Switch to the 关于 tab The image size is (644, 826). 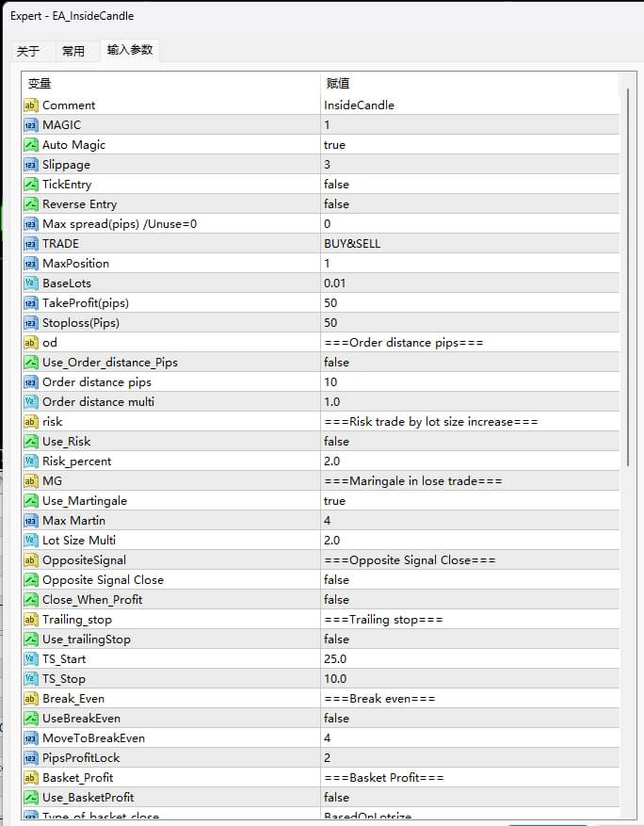28,52
